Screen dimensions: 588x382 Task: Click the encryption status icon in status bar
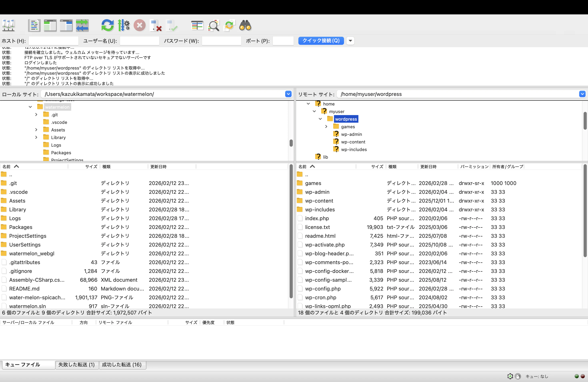(510, 376)
